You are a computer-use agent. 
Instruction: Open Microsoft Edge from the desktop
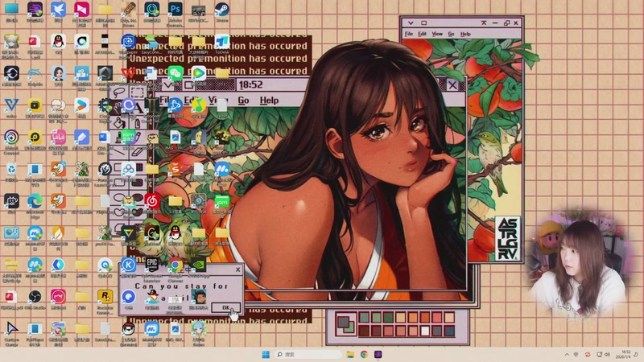[35, 201]
